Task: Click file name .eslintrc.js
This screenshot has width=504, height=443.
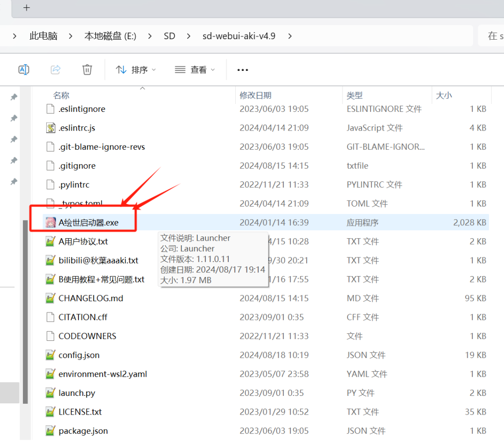Action: tap(77, 128)
